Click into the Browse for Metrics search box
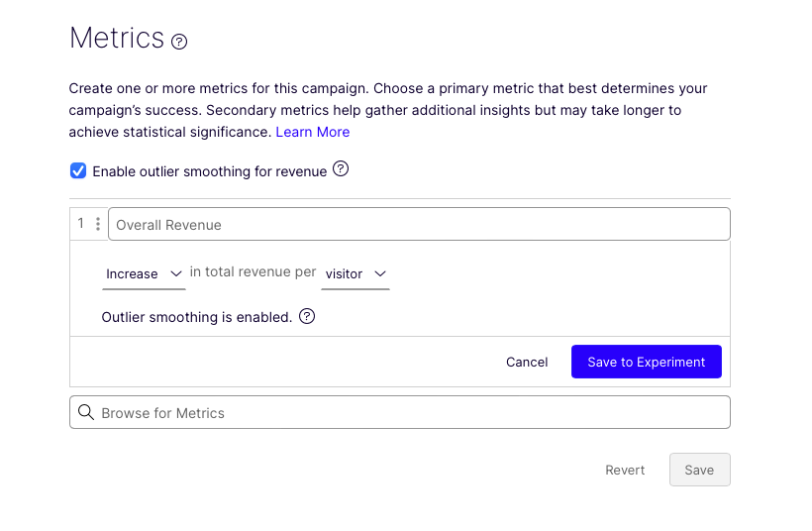 tap(400, 412)
